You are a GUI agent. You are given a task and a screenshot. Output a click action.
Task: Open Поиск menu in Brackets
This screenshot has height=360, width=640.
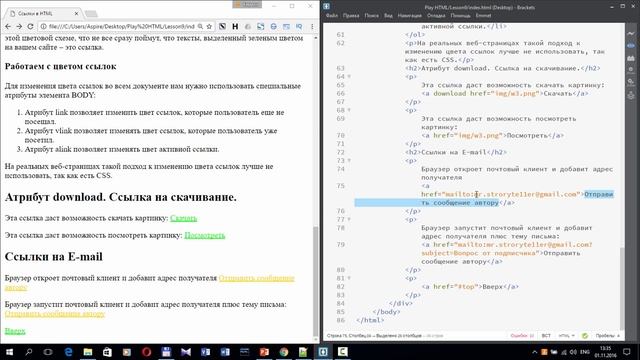[371, 16]
